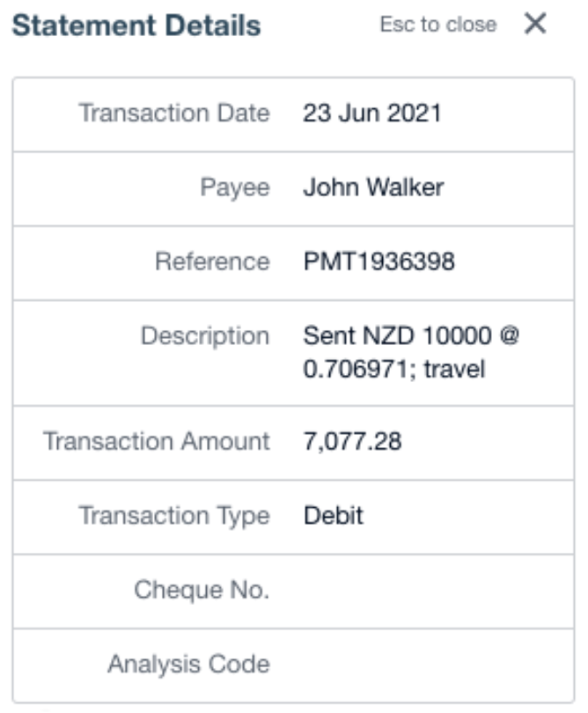The image size is (588, 713).
Task: Click the date value 23 Jun 2021
Action: pos(371,114)
